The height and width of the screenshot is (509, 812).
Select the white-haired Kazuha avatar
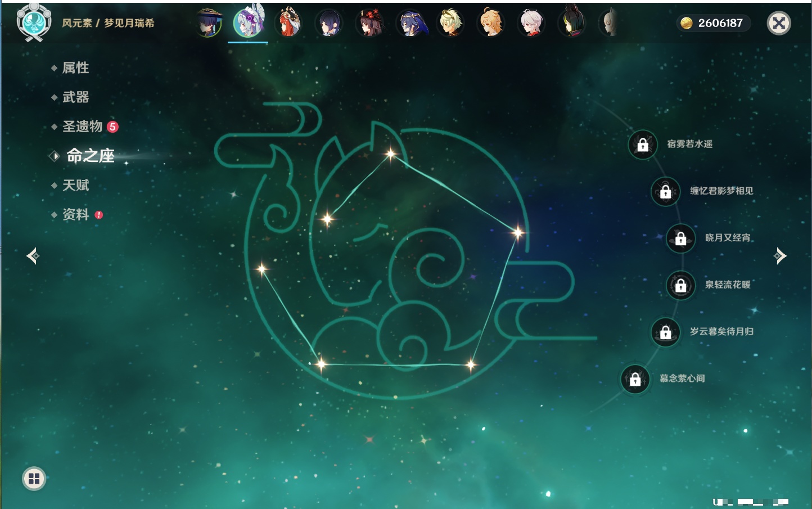coord(531,24)
